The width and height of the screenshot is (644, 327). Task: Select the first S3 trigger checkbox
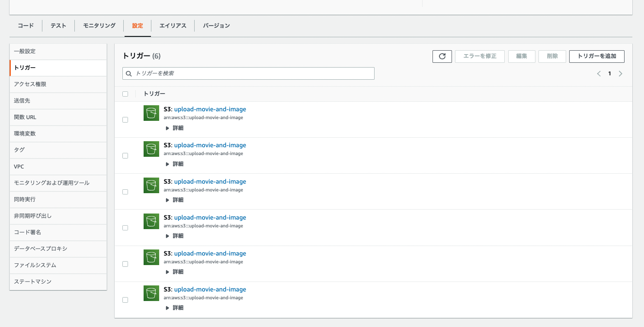click(125, 120)
